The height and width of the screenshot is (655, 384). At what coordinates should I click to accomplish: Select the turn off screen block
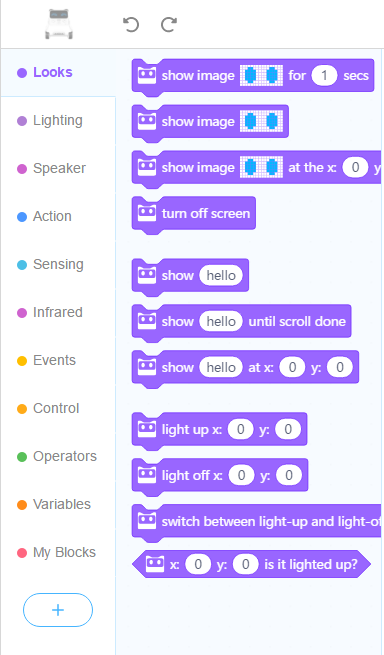[193, 215]
